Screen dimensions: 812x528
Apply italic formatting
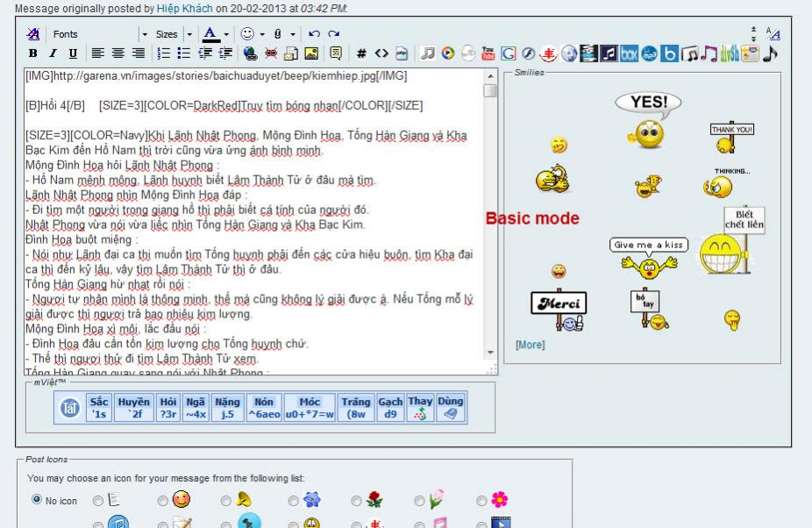tap(52, 54)
